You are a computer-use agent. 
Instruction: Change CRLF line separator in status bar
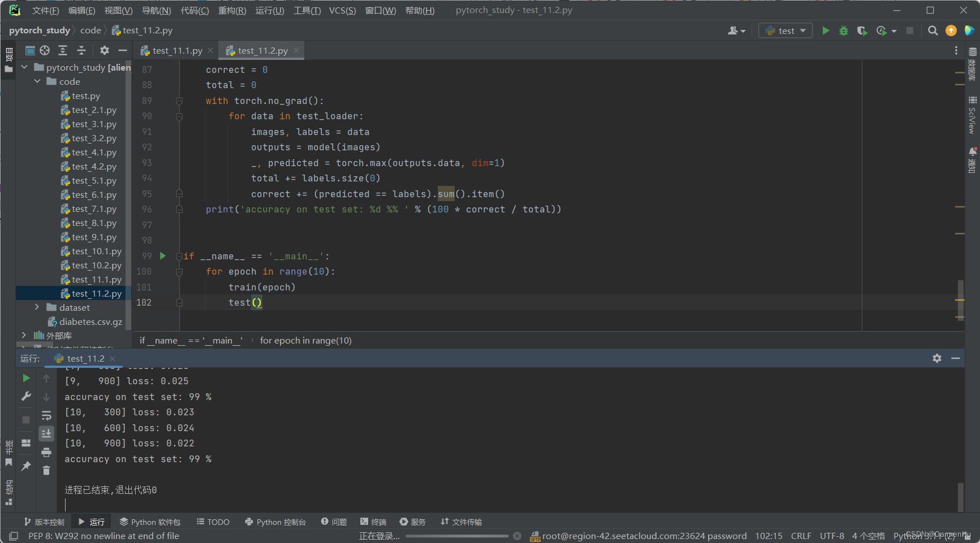(801, 536)
